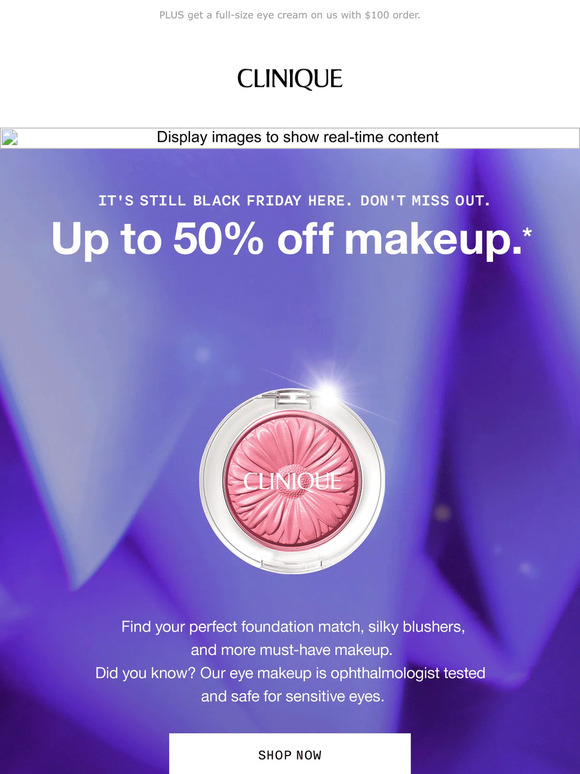Click the 'and safe for sensitive eyes.' line
This screenshot has width=580, height=774.
coord(292,697)
